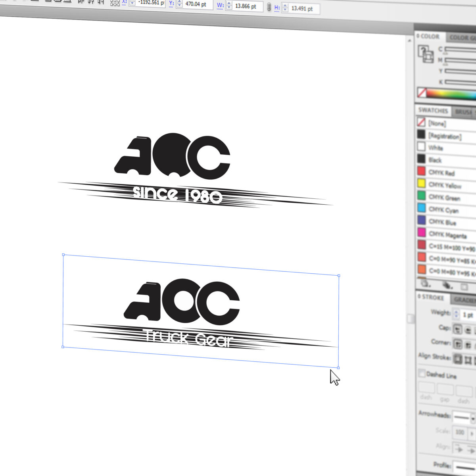Select the Butt Cap icon
The image size is (476, 476).
click(458, 329)
